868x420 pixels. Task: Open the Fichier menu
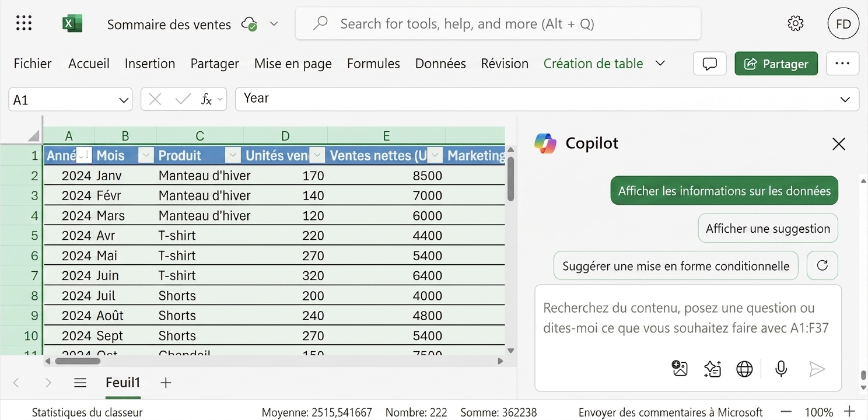point(33,64)
